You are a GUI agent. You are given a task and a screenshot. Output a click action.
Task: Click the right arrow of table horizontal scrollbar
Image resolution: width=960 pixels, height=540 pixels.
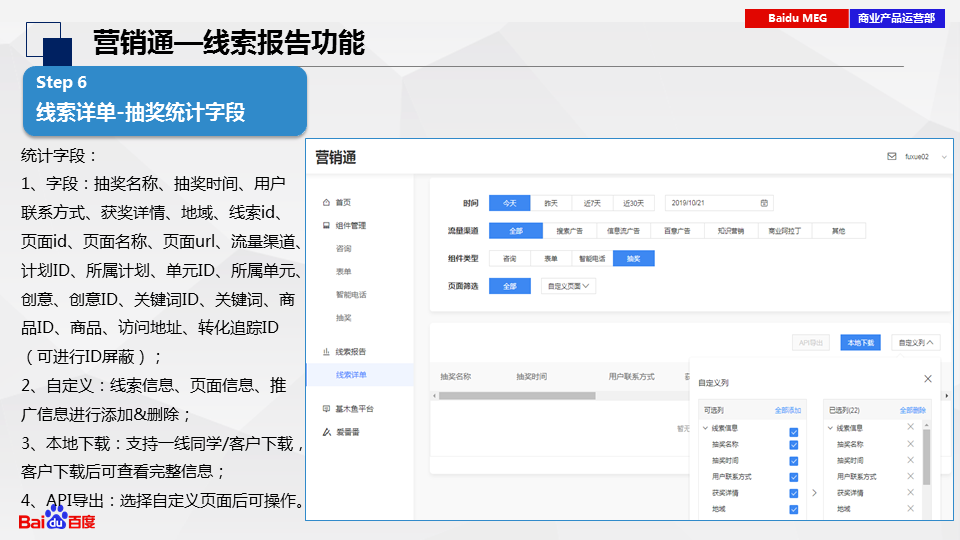click(x=947, y=396)
